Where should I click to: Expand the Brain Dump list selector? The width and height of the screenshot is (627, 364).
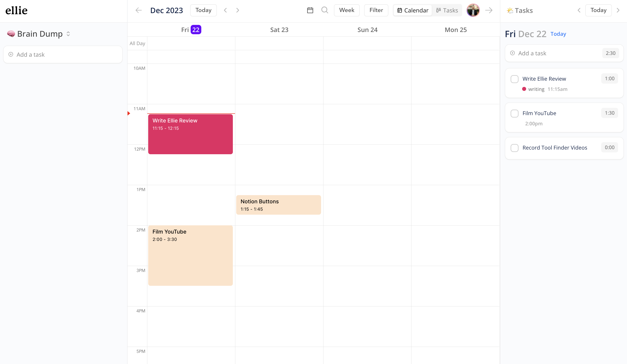click(68, 34)
